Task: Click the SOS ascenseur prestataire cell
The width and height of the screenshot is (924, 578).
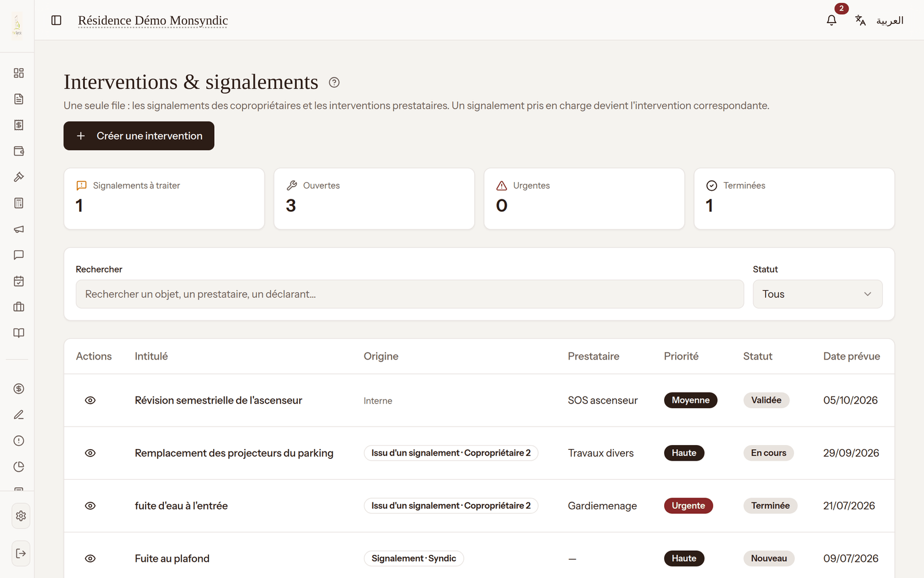Action: pyautogui.click(x=602, y=400)
